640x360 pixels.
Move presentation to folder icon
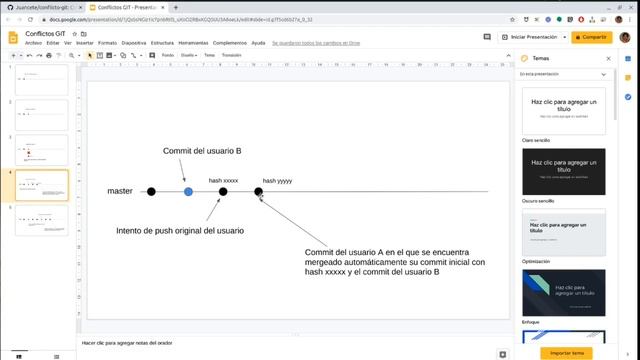point(84,34)
